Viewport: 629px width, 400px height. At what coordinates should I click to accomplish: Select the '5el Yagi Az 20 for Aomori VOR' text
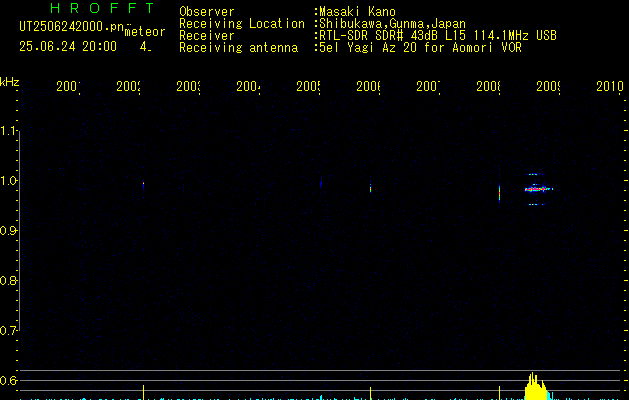pos(420,48)
